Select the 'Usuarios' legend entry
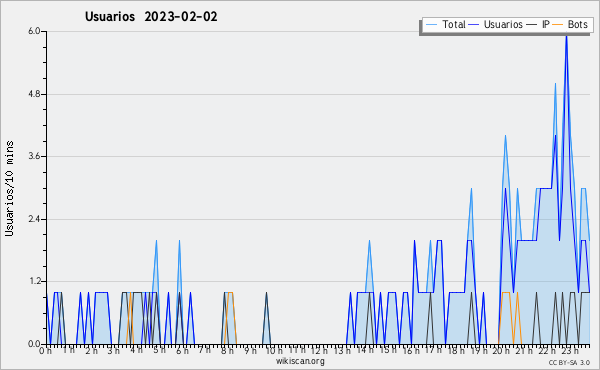This screenshot has height=370, width=600. [x=496, y=24]
